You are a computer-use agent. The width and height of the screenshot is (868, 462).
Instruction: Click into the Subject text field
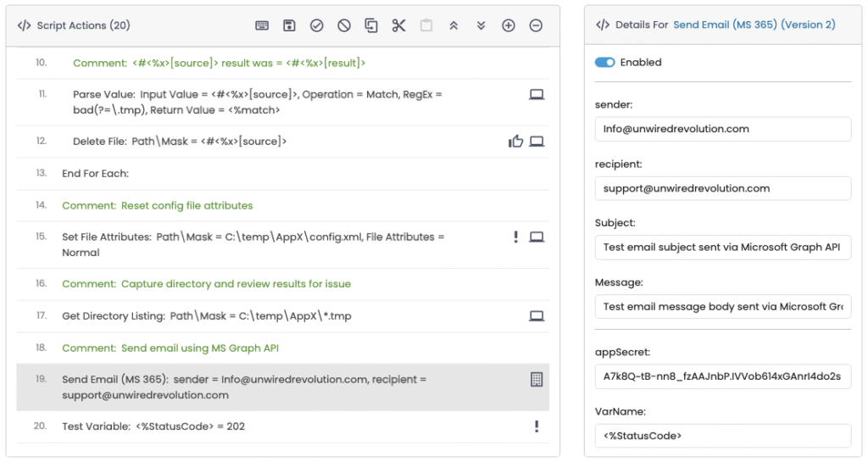pos(722,248)
